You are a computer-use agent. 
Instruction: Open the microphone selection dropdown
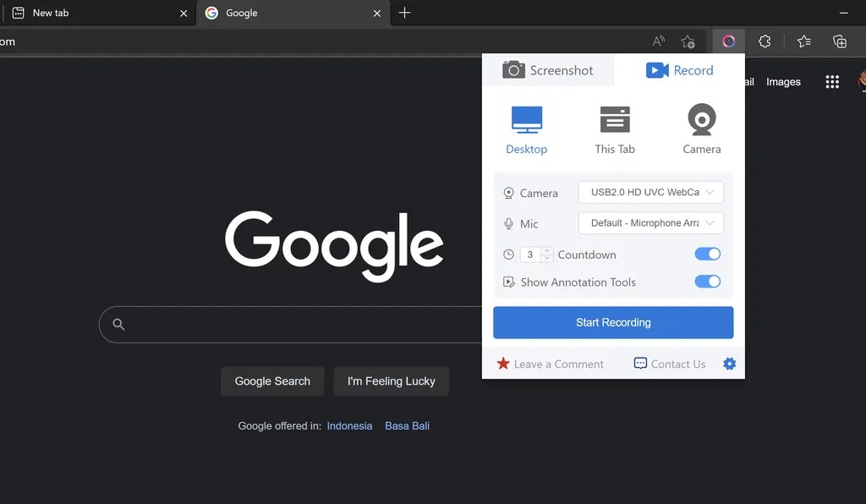coord(649,222)
